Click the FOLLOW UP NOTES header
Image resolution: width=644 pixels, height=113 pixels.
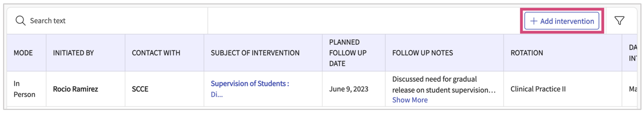[x=422, y=53]
